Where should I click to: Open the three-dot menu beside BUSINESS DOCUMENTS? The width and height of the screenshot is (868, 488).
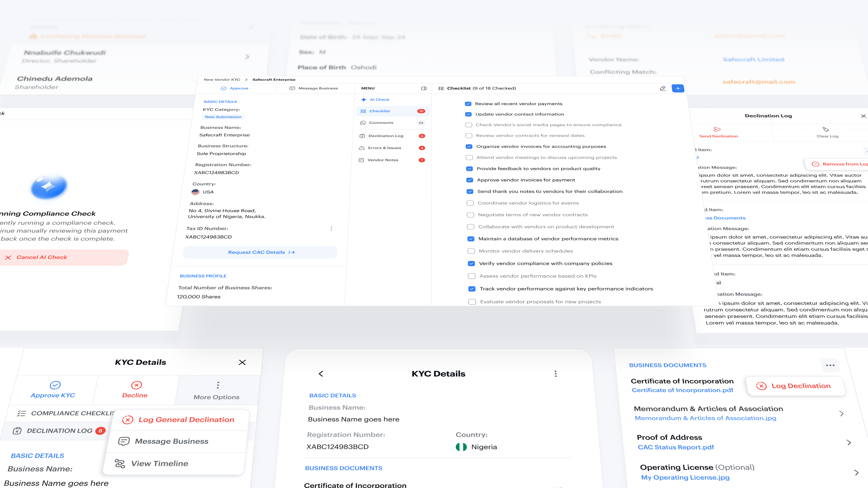830,365
